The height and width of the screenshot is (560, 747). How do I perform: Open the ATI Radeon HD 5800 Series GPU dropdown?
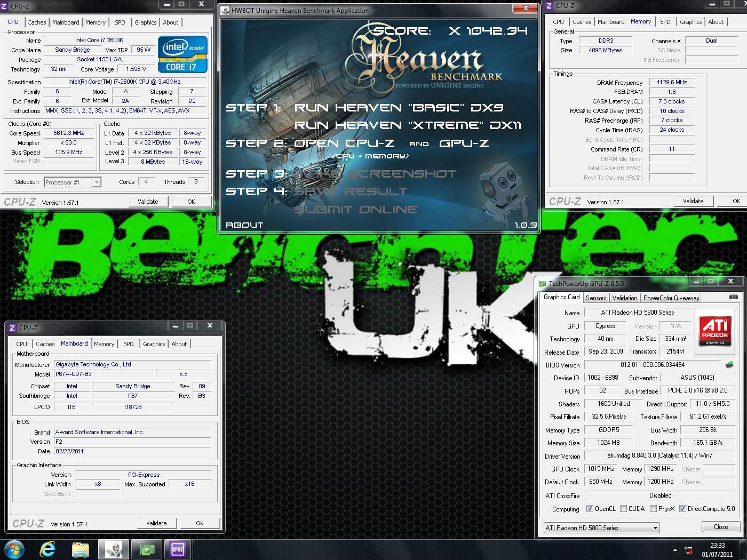pyautogui.click(x=601, y=528)
